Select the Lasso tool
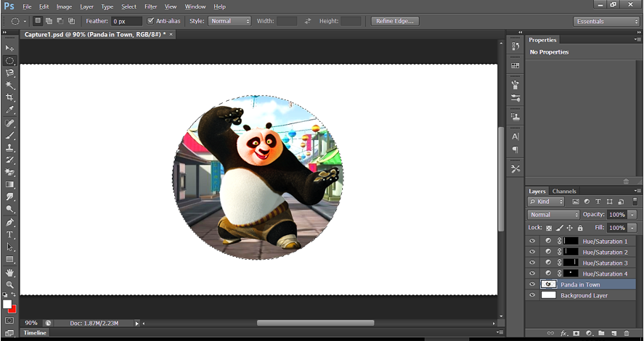The width and height of the screenshot is (644, 341). 9,73
